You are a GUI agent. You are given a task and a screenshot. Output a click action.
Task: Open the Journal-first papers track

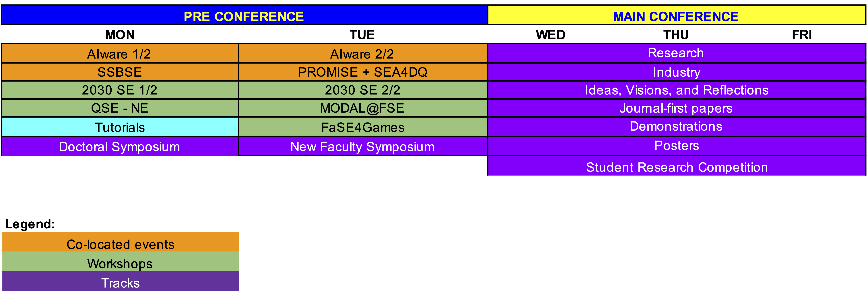click(677, 108)
